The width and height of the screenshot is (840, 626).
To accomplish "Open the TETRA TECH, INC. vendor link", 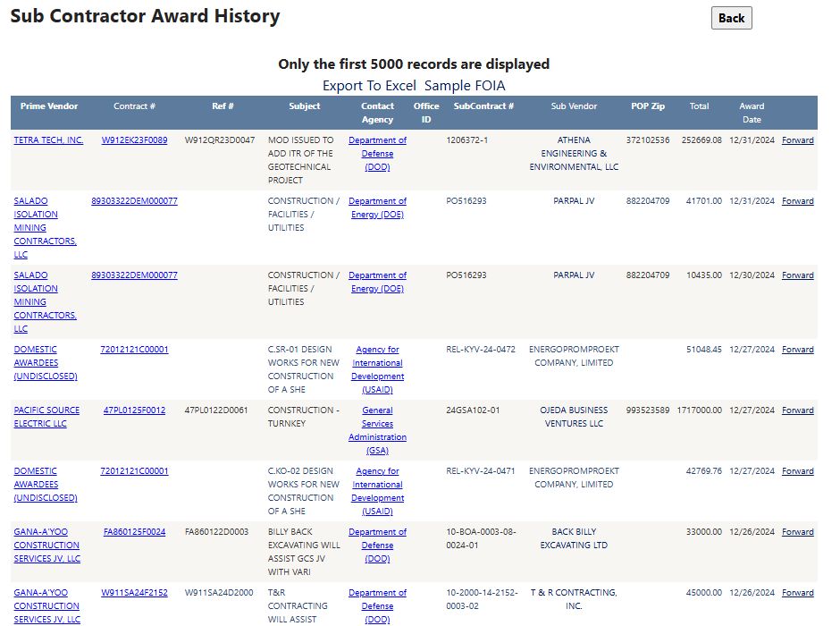I will (48, 140).
